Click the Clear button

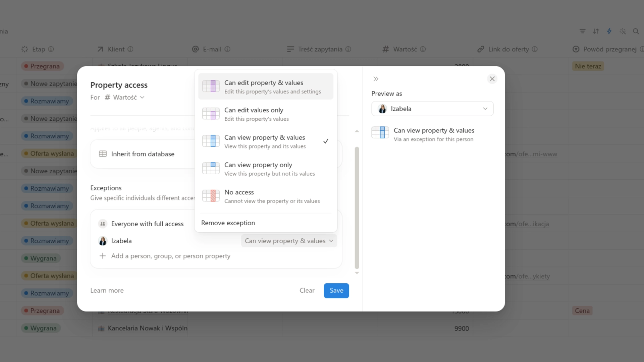[307, 291]
